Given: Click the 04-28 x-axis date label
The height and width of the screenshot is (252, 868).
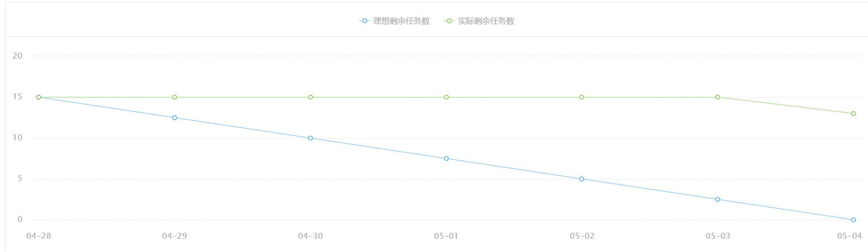Looking at the screenshot, I should pos(39,236).
